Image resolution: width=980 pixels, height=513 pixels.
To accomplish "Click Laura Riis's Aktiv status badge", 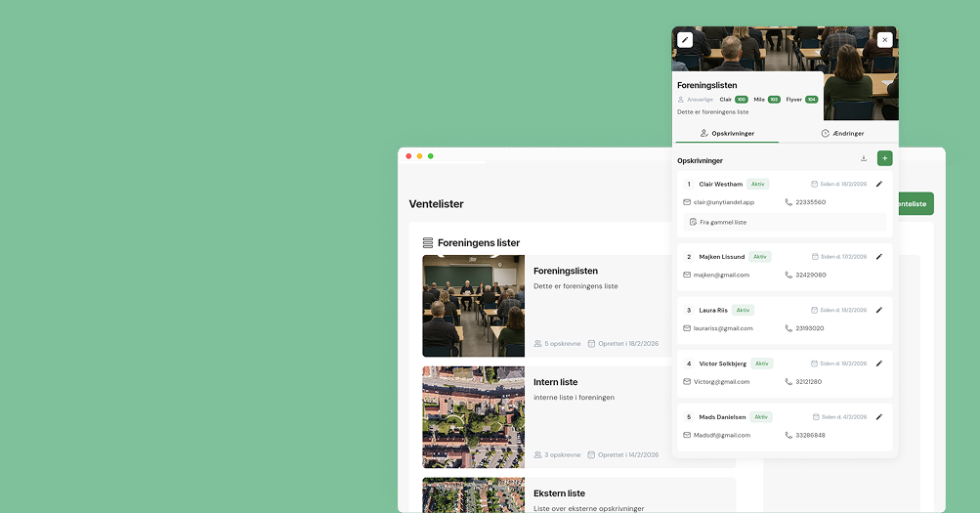I will pyautogui.click(x=743, y=310).
